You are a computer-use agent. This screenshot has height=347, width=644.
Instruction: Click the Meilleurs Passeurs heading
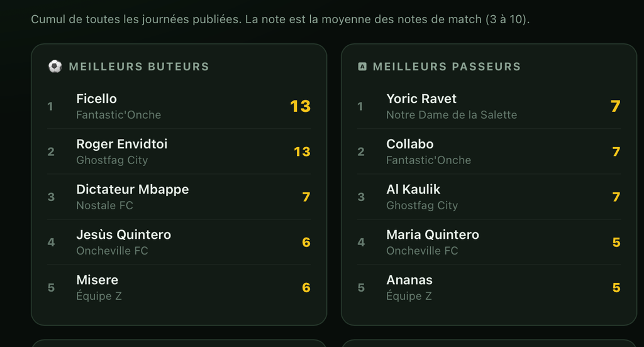[x=447, y=67]
